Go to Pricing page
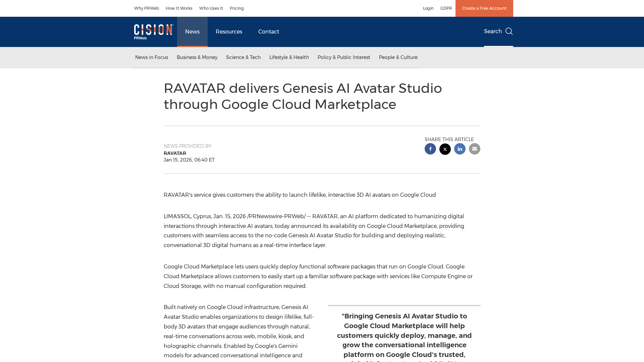644x362 pixels. [x=236, y=8]
